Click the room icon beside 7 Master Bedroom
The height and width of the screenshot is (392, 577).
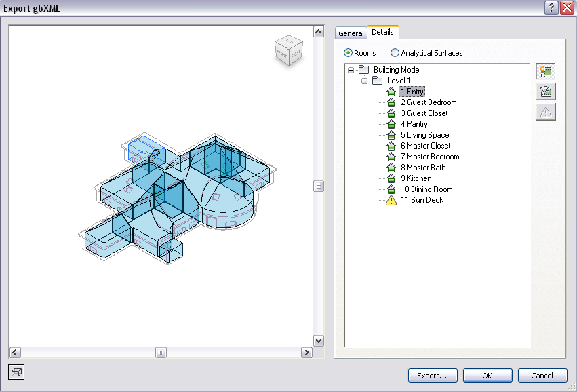pos(391,157)
